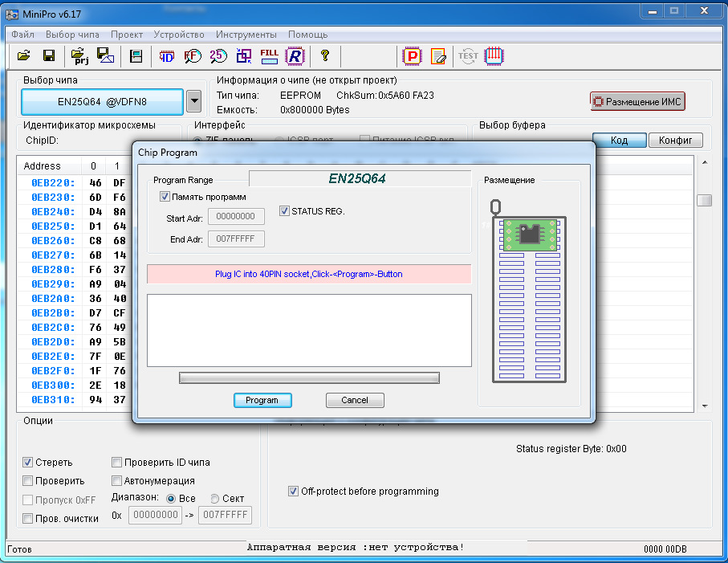The height and width of the screenshot is (563, 728).
Task: Click the P program chip icon
Action: (412, 56)
